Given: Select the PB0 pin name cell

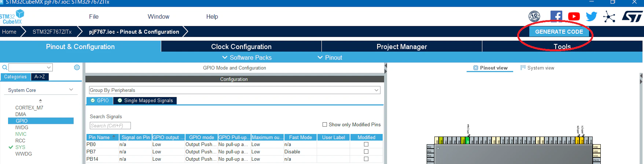Looking at the screenshot, I should [102, 144].
